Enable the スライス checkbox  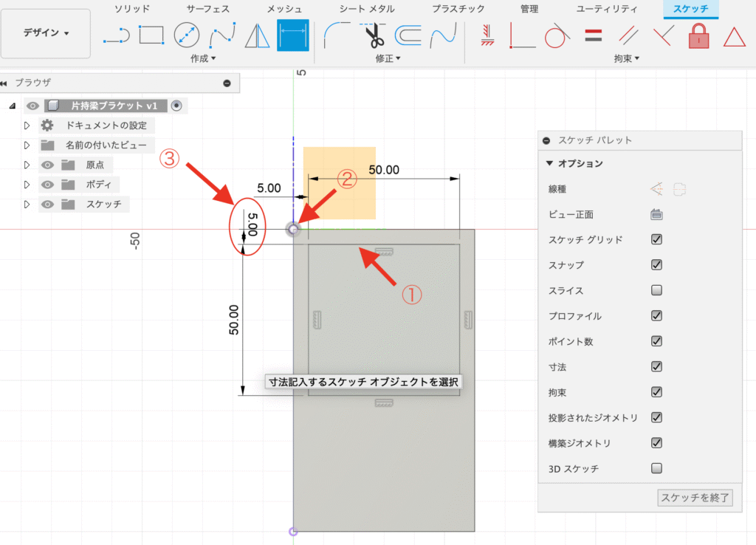[x=656, y=290]
